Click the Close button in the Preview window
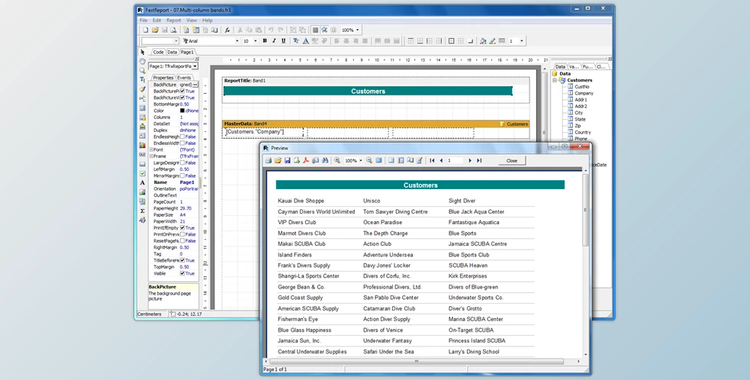Image resolution: width=750 pixels, height=380 pixels. click(511, 160)
